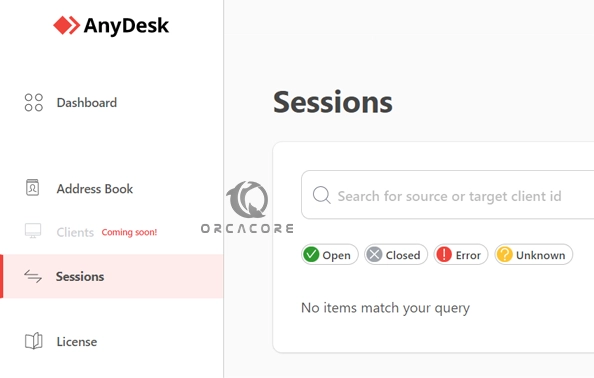Click the search for client id field
This screenshot has width=594, height=378.
coord(448,195)
